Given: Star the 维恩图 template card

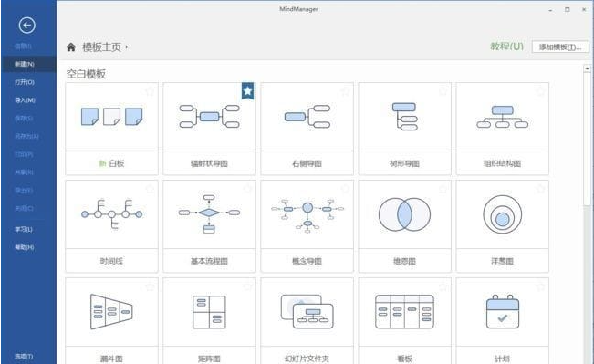Looking at the screenshot, I should tap(443, 189).
